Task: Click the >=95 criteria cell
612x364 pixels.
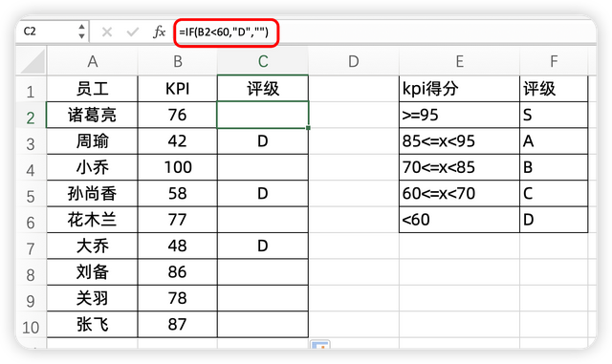Action: tap(459, 115)
